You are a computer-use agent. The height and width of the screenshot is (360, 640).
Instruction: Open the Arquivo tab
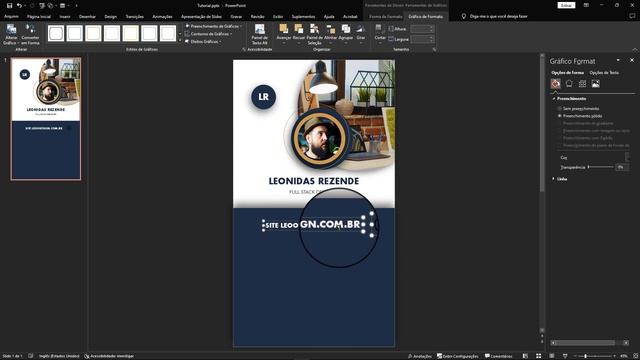pos(11,17)
